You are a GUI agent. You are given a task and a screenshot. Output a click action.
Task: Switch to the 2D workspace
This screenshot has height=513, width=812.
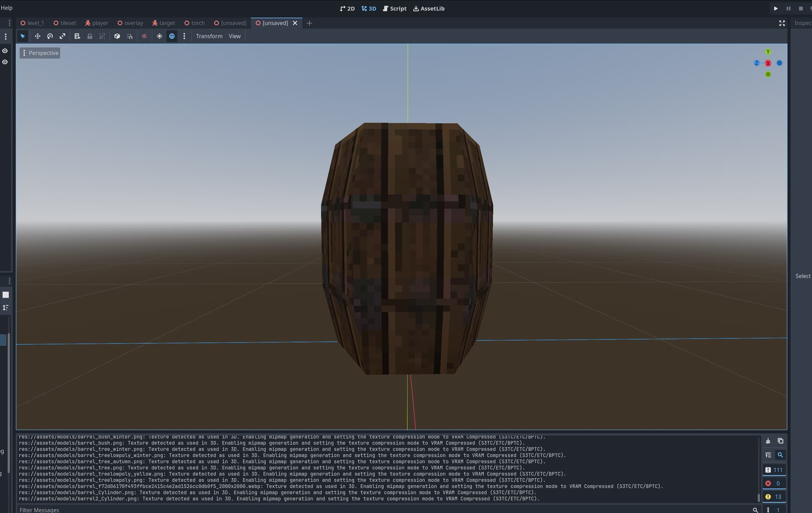tap(347, 8)
